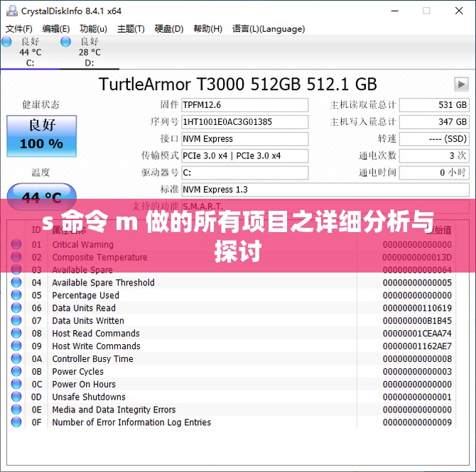The image size is (476, 472).
Task: Click status dot for Host Write Commands
Action: [16, 346]
